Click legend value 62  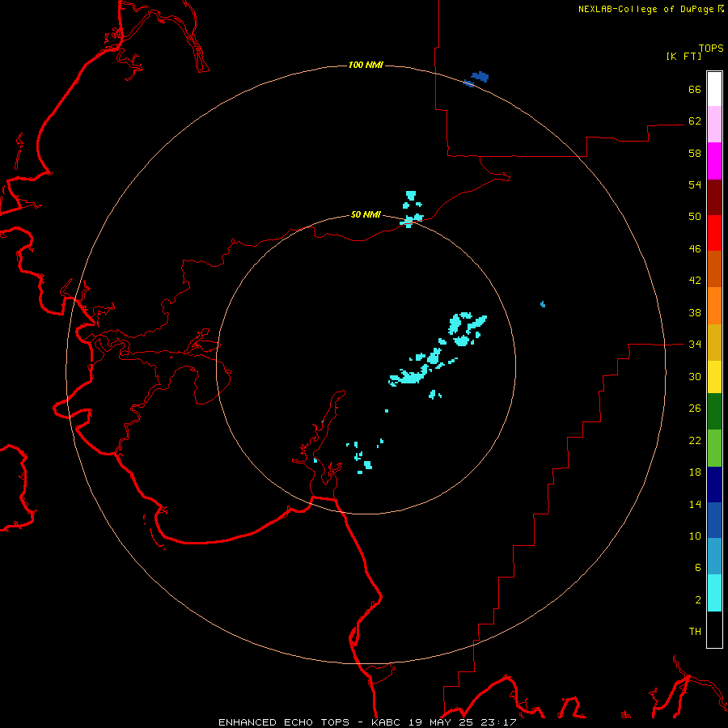pyautogui.click(x=695, y=121)
